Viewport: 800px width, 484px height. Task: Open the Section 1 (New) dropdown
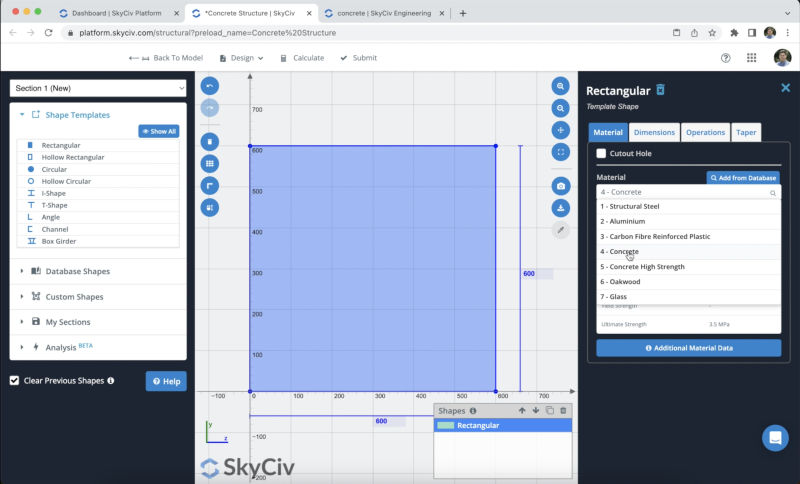point(98,88)
